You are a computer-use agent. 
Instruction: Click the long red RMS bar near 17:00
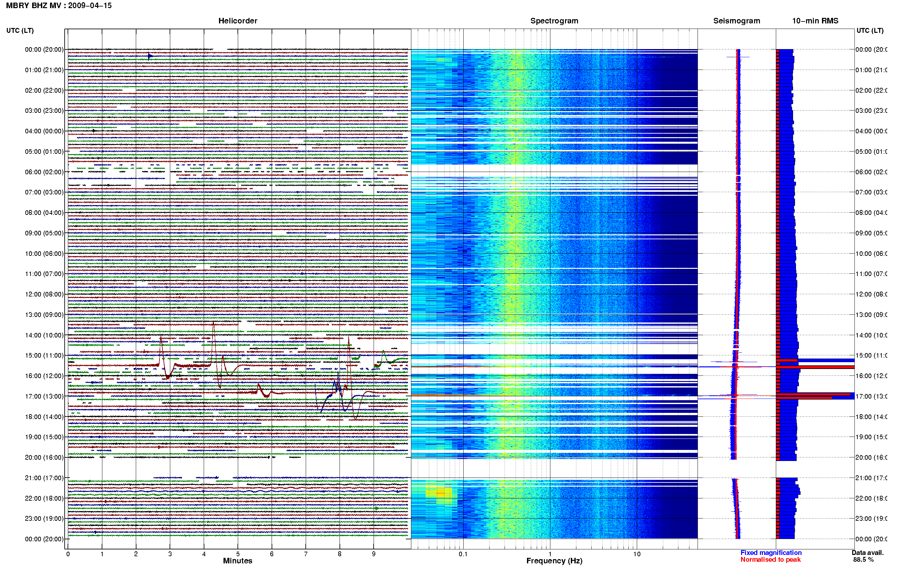(x=813, y=395)
